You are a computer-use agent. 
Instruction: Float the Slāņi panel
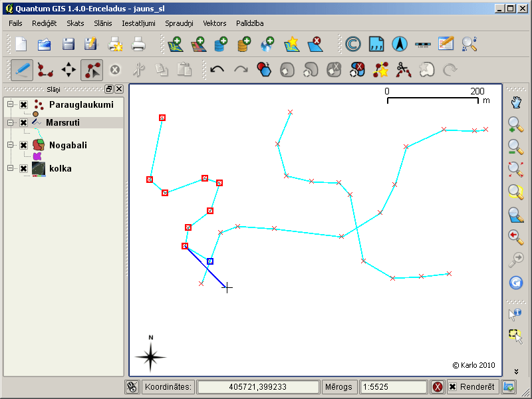click(109, 89)
